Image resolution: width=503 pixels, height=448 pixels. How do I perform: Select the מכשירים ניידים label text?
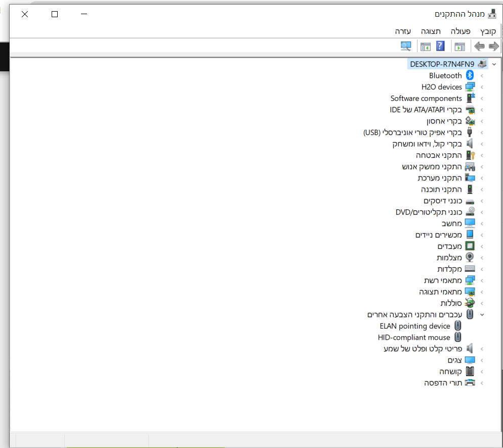tap(439, 235)
